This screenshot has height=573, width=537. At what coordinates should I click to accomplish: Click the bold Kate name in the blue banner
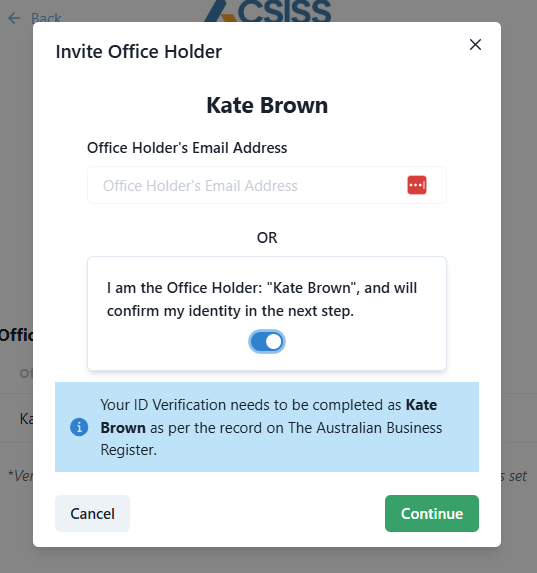point(421,405)
